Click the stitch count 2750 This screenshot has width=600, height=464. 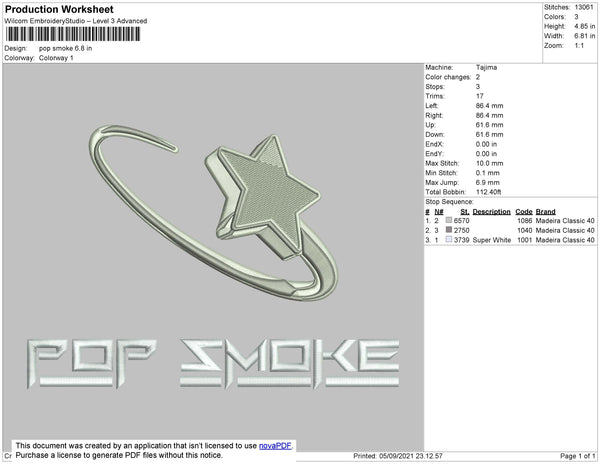point(461,230)
